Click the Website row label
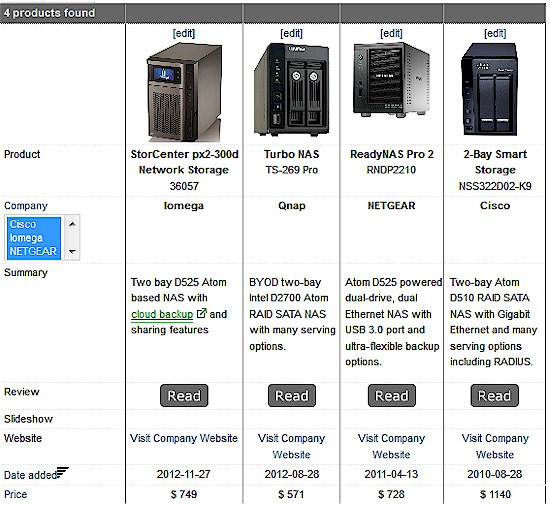This screenshot has width=550, height=505. pos(23,438)
